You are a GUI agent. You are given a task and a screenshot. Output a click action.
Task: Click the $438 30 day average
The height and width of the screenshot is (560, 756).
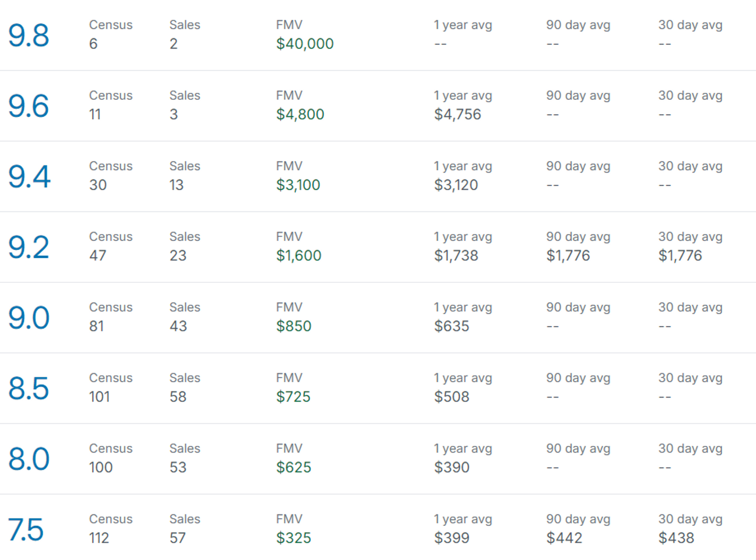tap(676, 538)
